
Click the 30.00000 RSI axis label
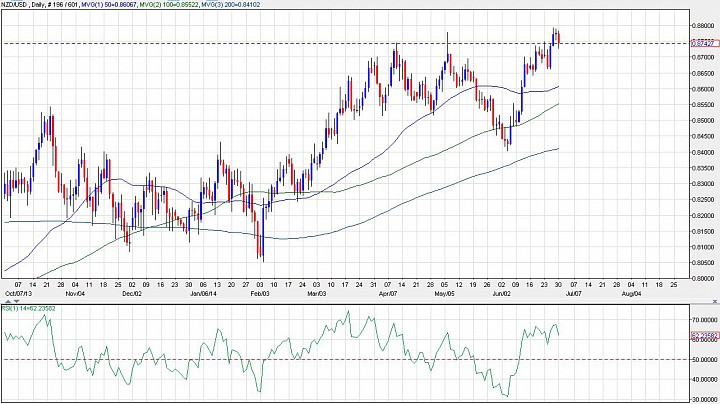click(706, 399)
